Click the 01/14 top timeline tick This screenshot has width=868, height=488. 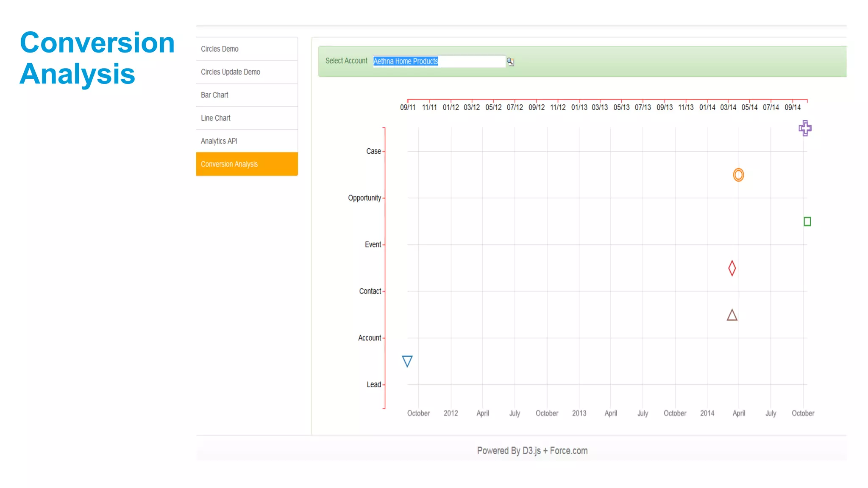click(x=707, y=108)
